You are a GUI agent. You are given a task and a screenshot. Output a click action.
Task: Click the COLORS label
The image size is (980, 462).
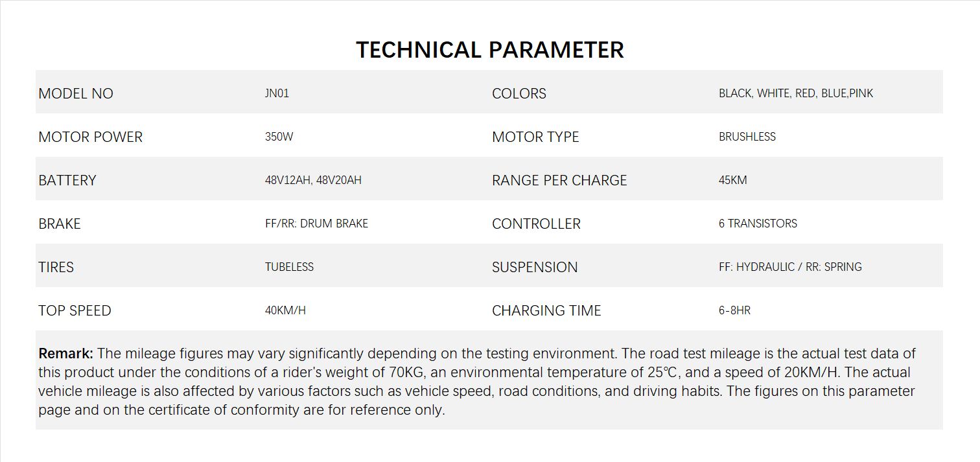(519, 93)
